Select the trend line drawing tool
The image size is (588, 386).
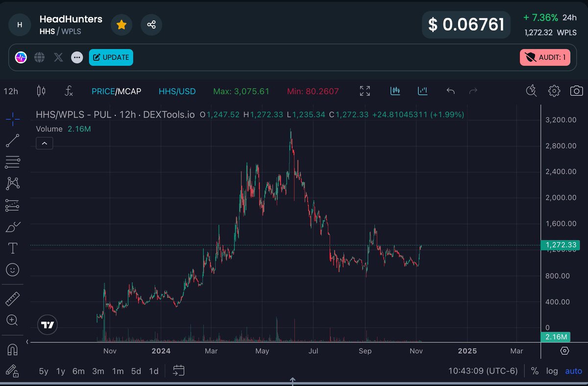click(x=13, y=140)
